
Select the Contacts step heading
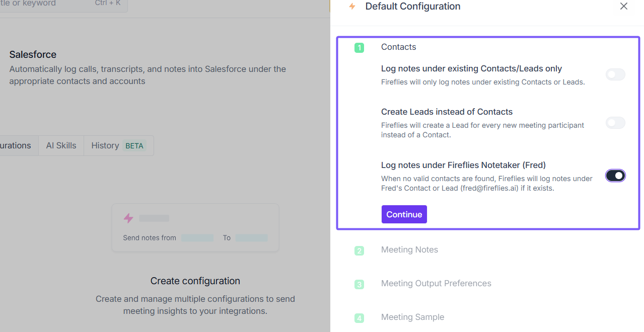click(398, 47)
